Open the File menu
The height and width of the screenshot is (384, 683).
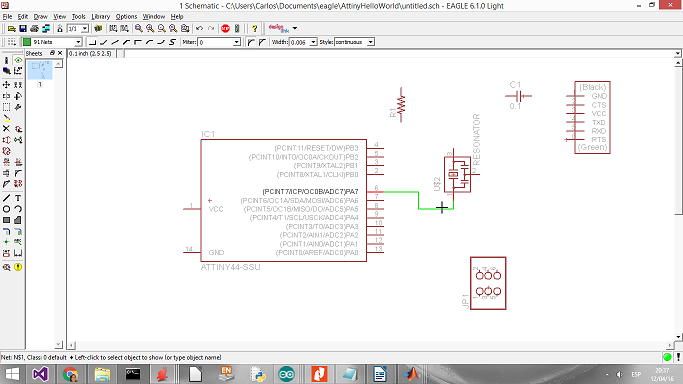7,17
